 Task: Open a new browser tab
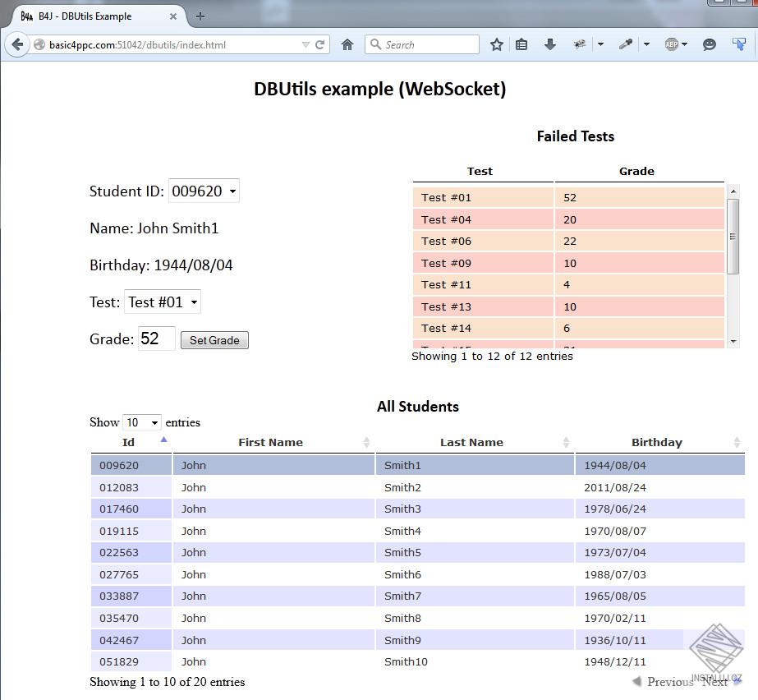[x=200, y=16]
